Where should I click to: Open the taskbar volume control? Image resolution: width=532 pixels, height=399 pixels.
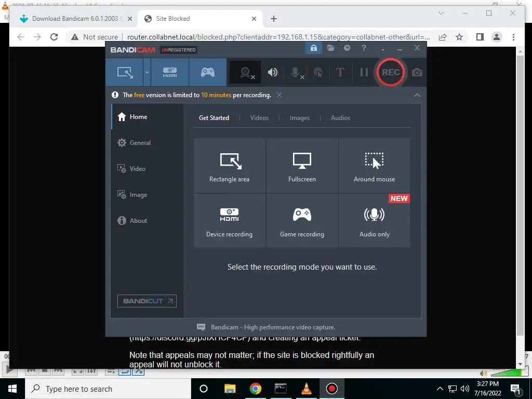[465, 389]
